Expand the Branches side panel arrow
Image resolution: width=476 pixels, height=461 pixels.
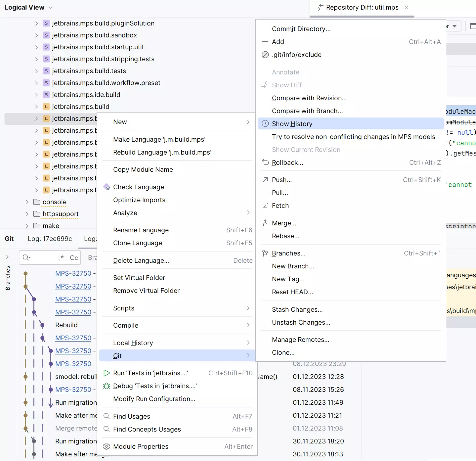click(7, 257)
